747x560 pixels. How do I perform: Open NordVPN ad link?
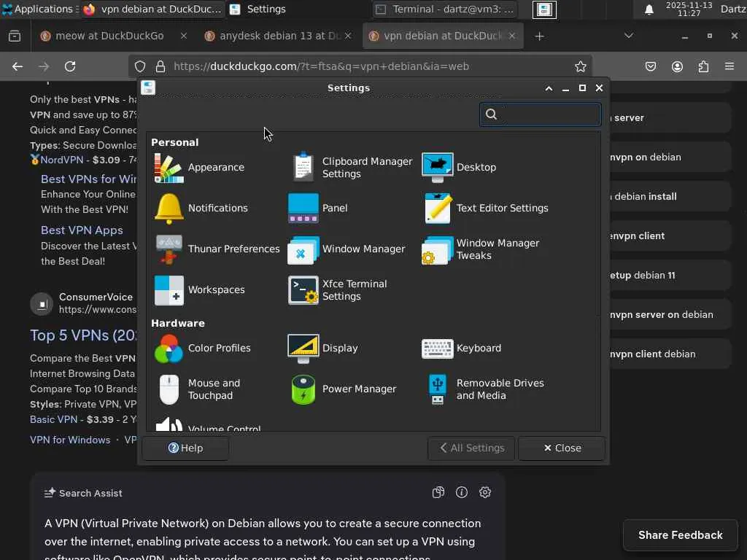(x=61, y=160)
